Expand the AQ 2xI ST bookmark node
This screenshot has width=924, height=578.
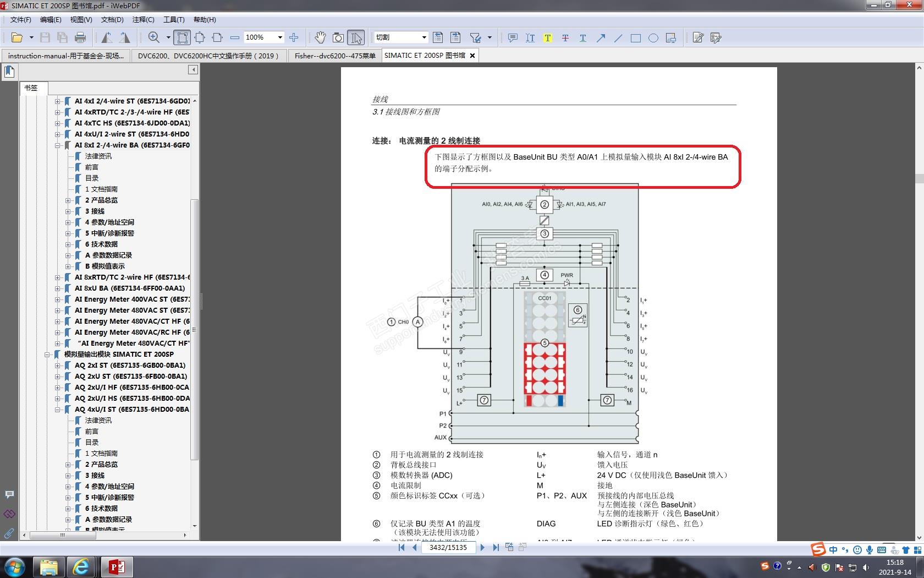[x=58, y=366]
